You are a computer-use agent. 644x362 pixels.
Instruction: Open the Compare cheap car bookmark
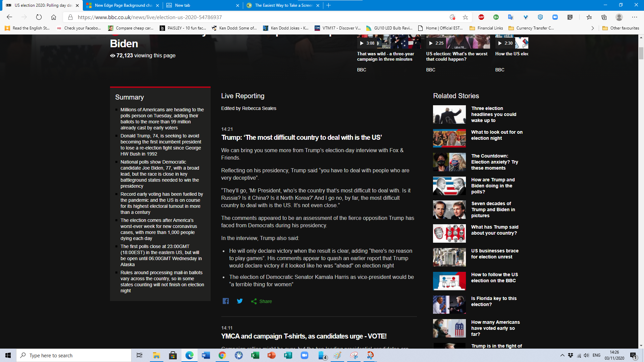[x=131, y=28]
